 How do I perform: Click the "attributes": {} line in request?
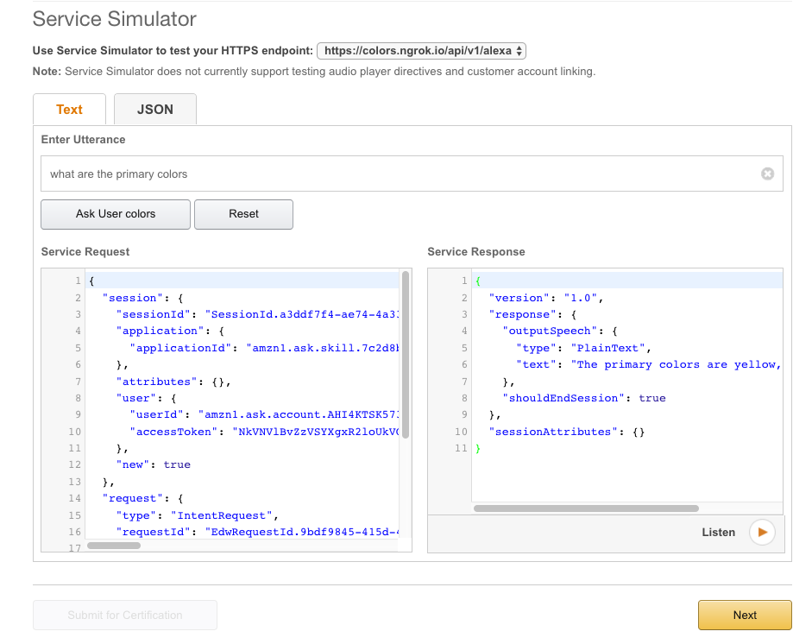coord(173,382)
